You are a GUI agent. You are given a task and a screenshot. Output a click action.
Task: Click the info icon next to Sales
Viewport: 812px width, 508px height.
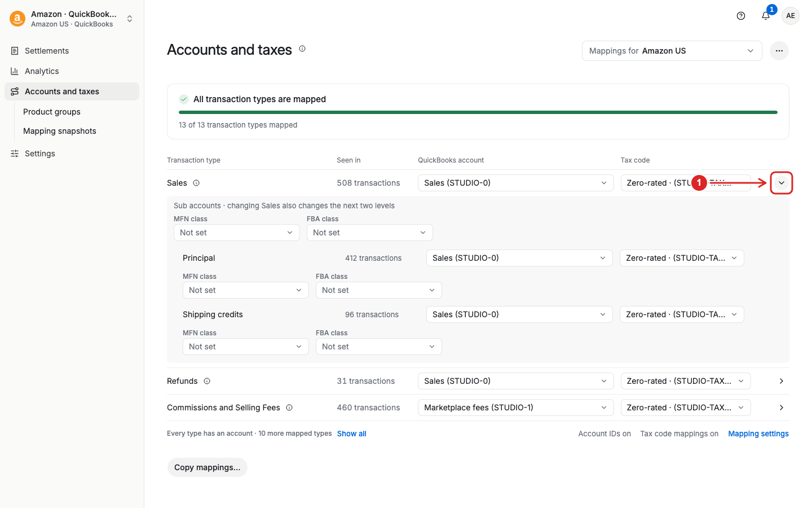(196, 183)
